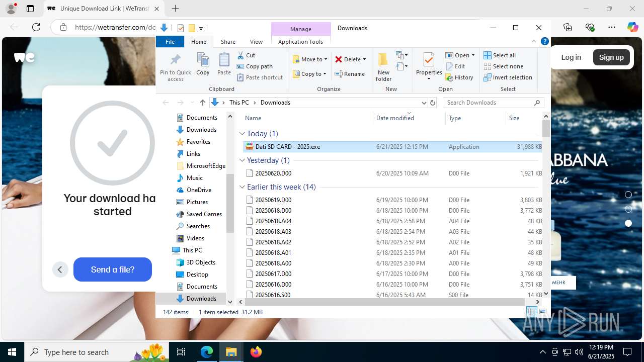Select file 20250620.D00

coord(392,173)
